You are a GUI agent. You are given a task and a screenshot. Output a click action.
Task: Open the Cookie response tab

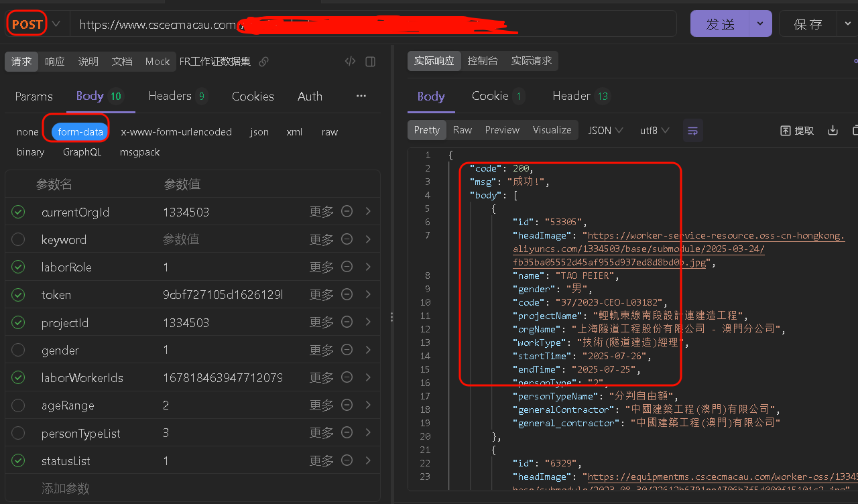point(497,96)
